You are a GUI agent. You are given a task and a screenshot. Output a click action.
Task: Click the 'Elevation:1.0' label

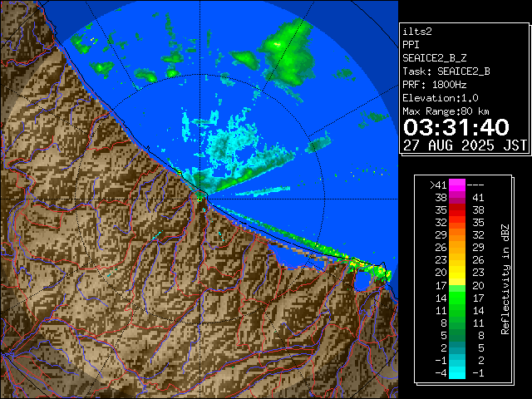click(438, 97)
